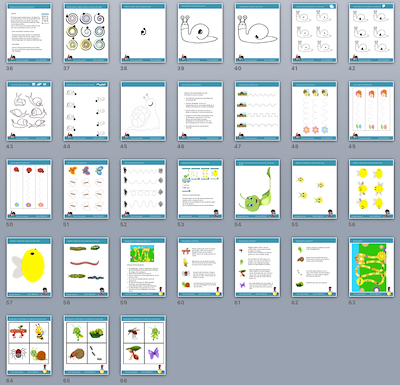
Task: Open page 63 green board game page
Action: coord(371,267)
